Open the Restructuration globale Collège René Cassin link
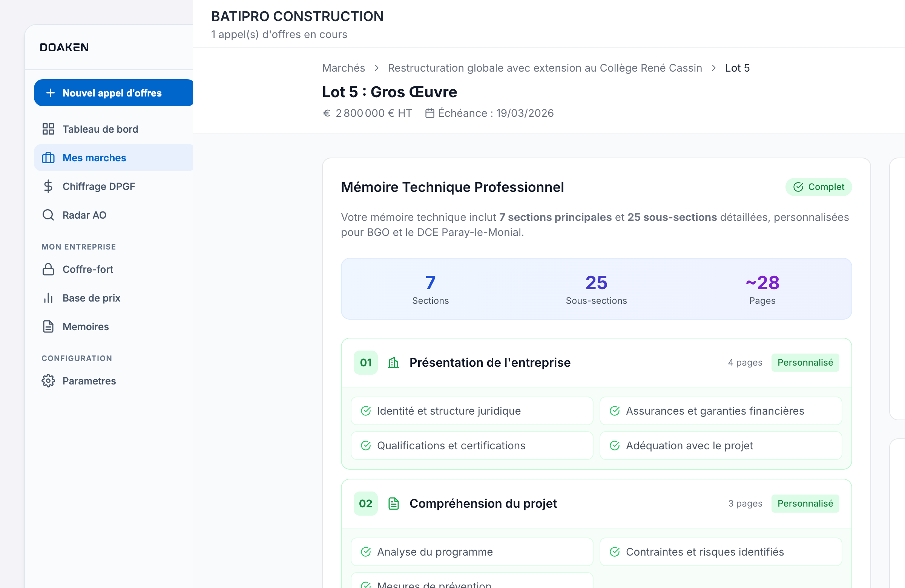This screenshot has height=588, width=905. click(545, 67)
